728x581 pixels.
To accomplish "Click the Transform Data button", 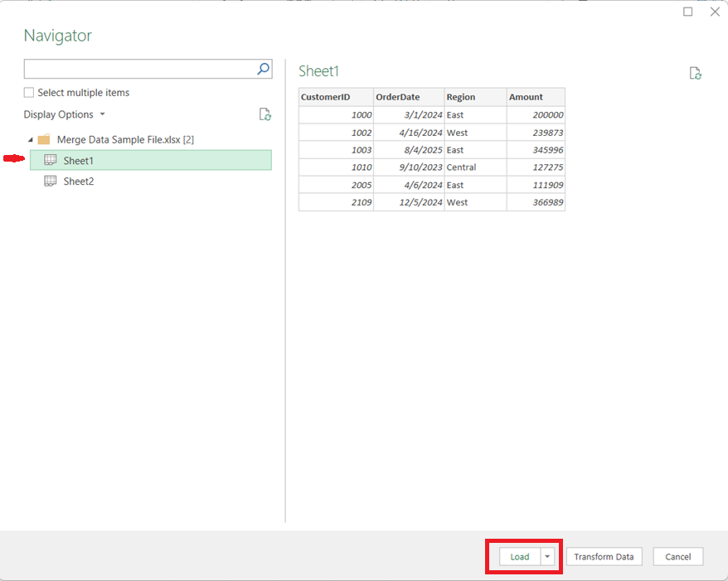I will click(604, 556).
